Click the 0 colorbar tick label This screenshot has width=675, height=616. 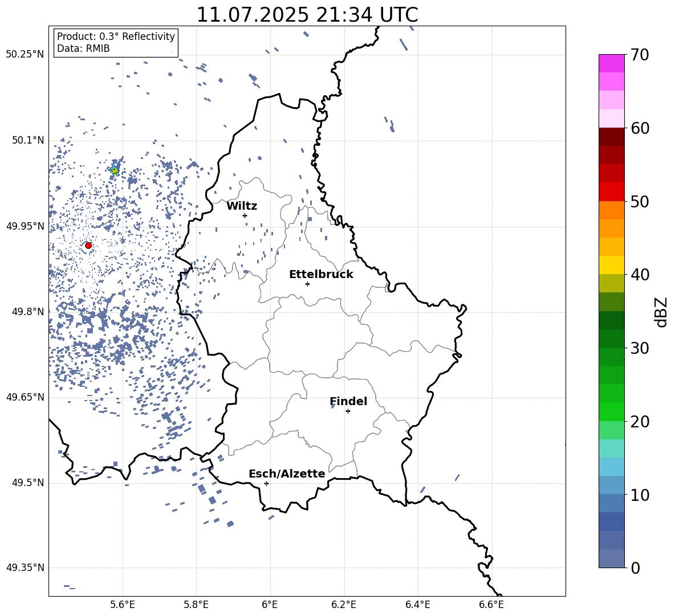pos(635,568)
